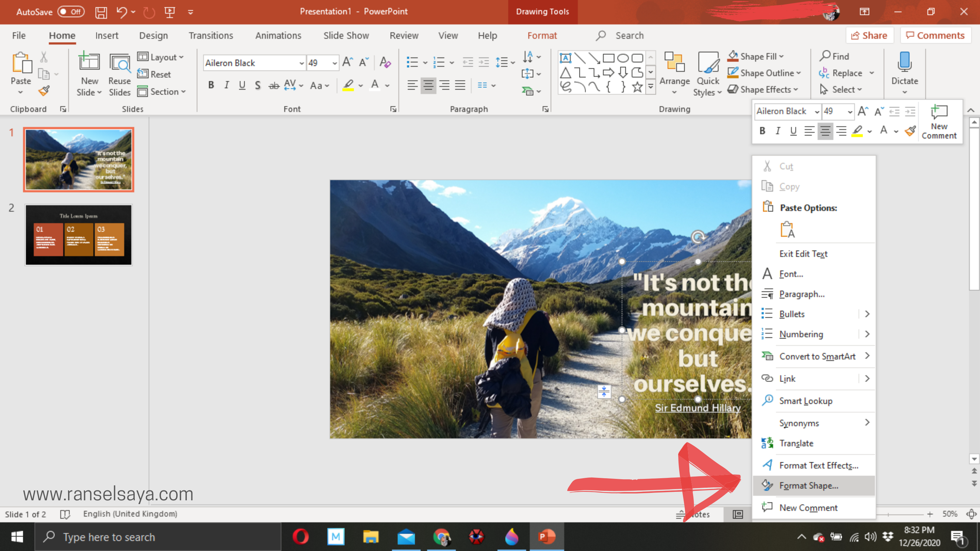This screenshot has height=551, width=980.
Task: Toggle Bold in the Font group
Action: (211, 85)
